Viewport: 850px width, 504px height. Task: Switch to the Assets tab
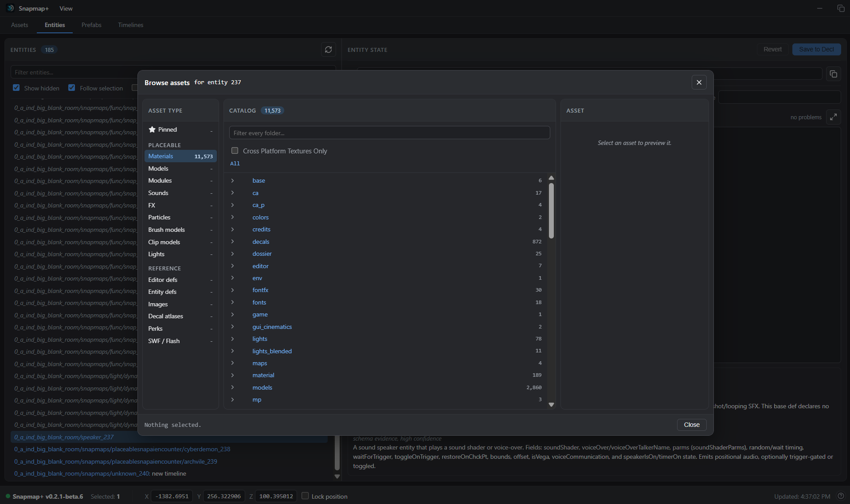click(x=20, y=25)
